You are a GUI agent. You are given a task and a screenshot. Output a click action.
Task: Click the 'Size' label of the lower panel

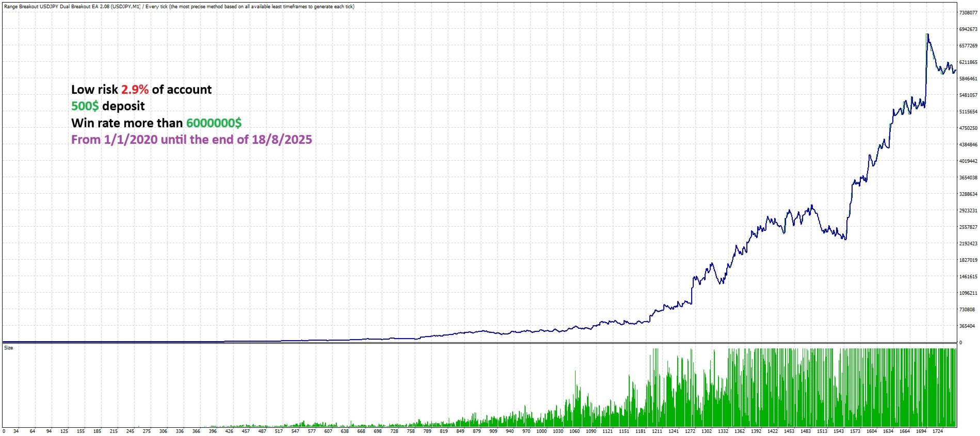[x=9, y=348]
